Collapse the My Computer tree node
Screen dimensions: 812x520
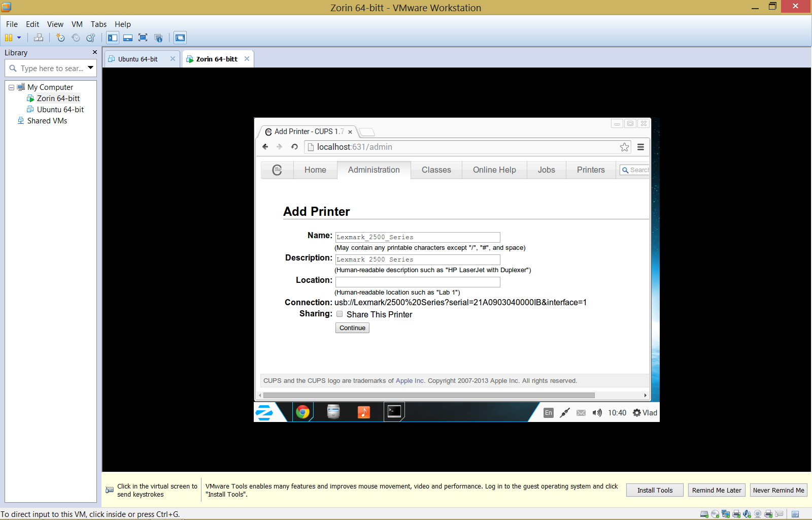tap(11, 87)
